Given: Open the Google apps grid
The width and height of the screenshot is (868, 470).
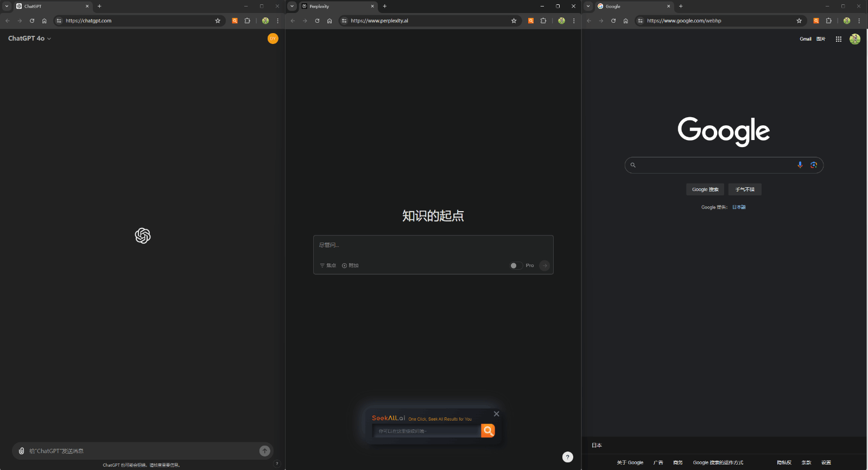Looking at the screenshot, I should (839, 39).
